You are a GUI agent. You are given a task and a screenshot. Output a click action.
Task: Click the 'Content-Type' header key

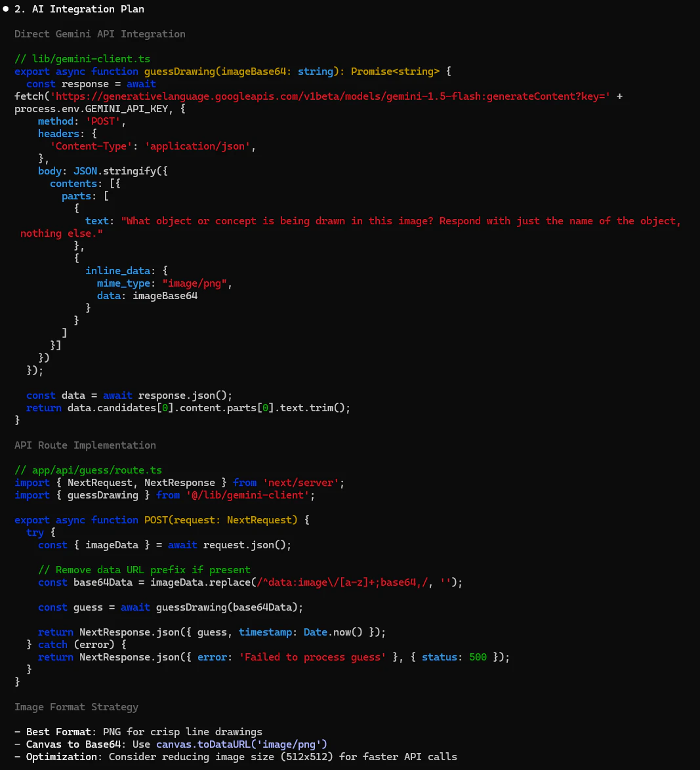[x=91, y=146]
